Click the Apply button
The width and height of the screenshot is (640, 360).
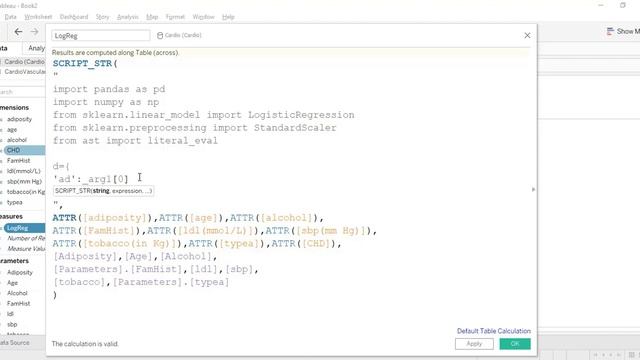(x=474, y=344)
